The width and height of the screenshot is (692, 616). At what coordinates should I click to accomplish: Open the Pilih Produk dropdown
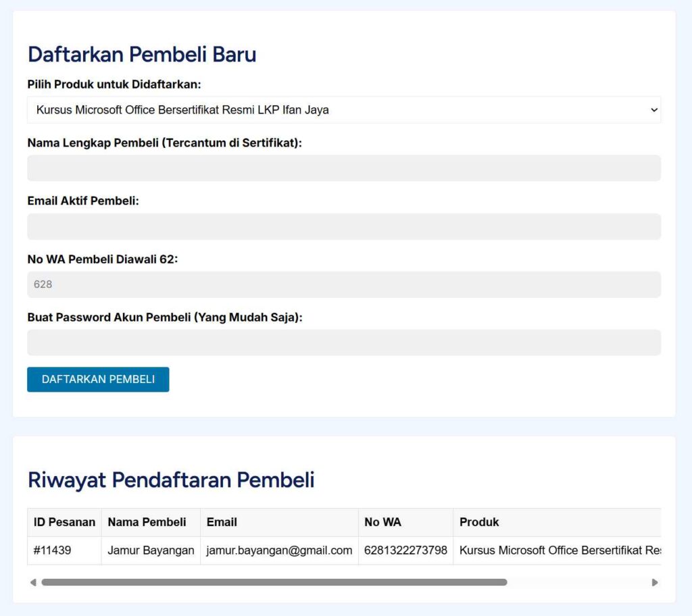point(343,109)
